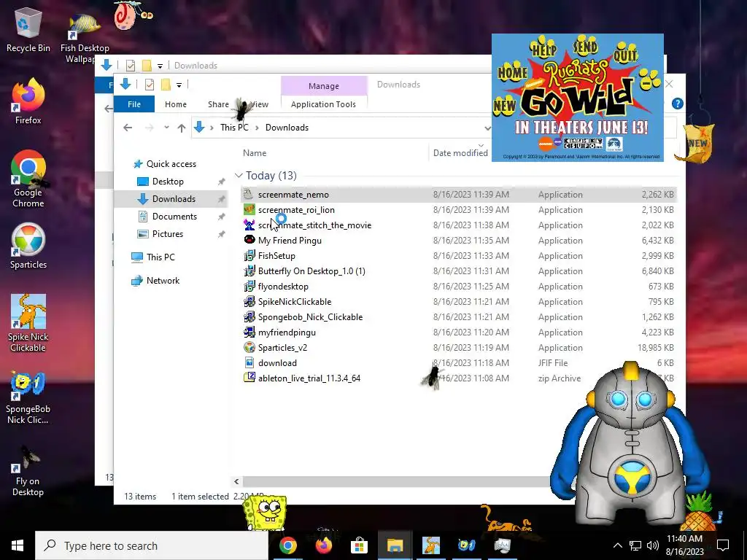Open the Spike Nick Clickable shortcut
Screen dimensions: 747x560
pyautogui.click(x=28, y=323)
